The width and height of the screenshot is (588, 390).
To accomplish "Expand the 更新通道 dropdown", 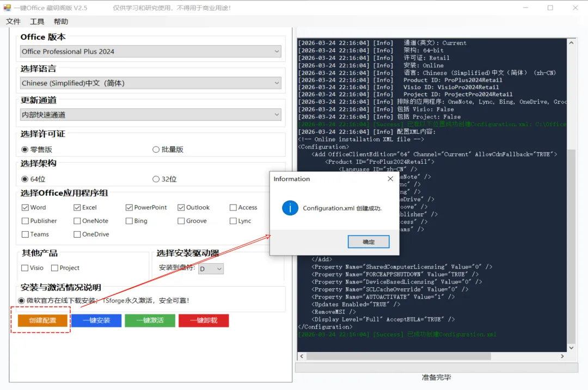I will click(x=150, y=114).
